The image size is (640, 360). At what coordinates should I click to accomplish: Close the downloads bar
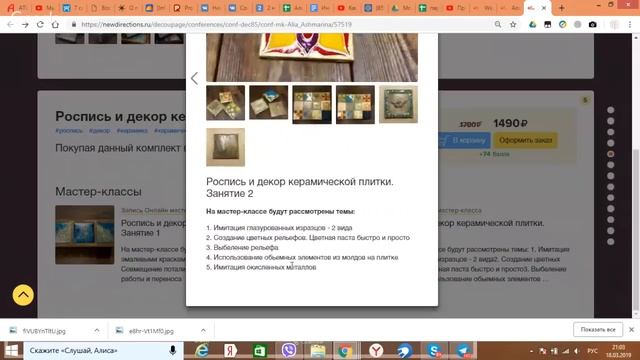[631, 329]
